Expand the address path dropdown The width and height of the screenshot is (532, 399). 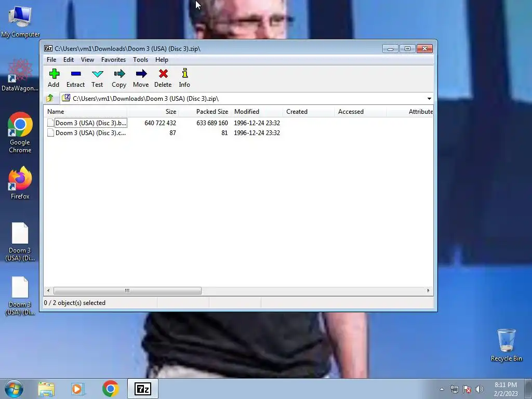click(429, 98)
